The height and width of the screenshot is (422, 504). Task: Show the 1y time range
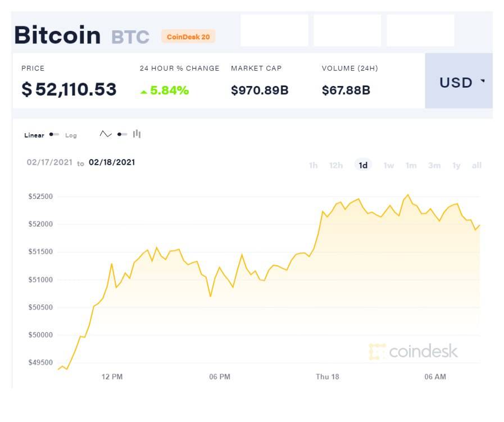(456, 165)
